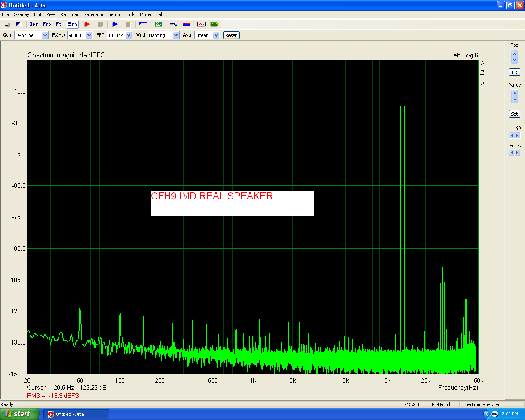525x420 pixels.
Task: Click the Left Avg:6 chart label
Action: coord(464,55)
